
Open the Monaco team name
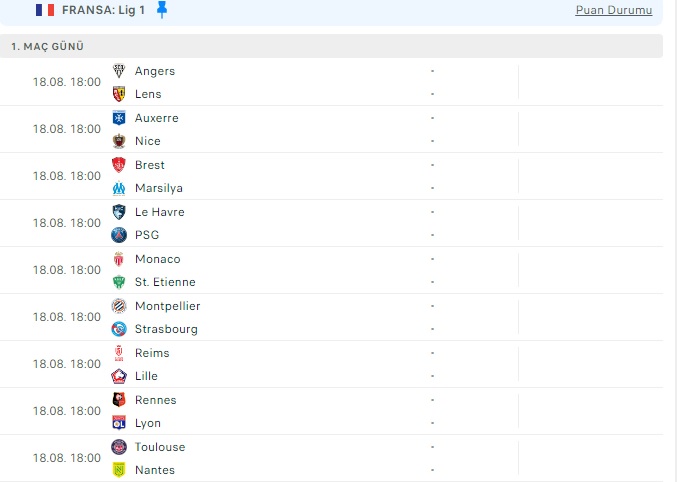(158, 259)
